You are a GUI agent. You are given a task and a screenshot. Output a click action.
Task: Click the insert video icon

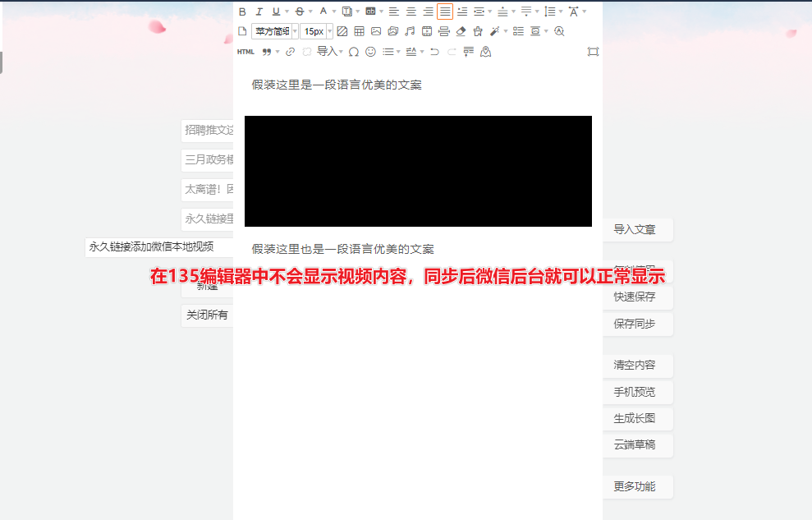(427, 31)
